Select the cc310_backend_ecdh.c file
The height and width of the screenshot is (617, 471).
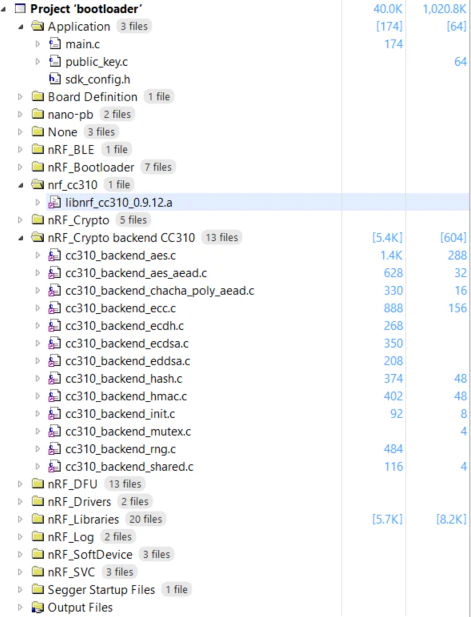point(124,326)
